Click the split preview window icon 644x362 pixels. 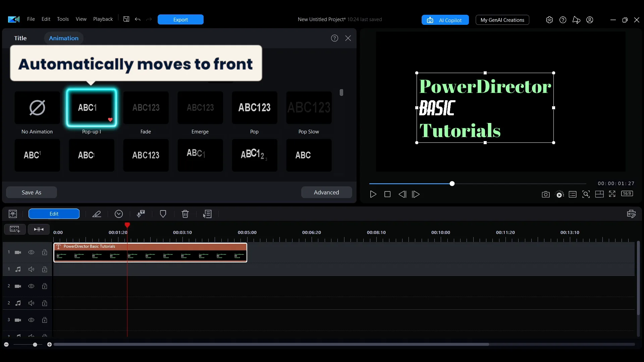pyautogui.click(x=599, y=194)
